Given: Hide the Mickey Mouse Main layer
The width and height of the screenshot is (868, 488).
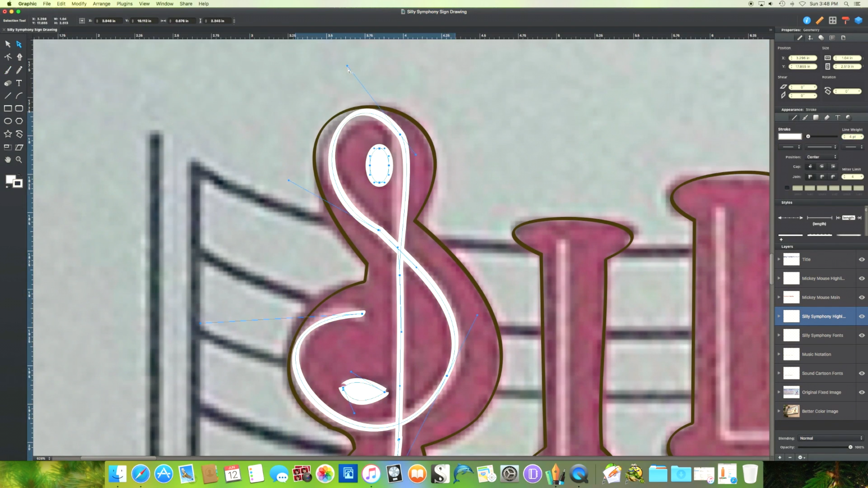Looking at the screenshot, I should tap(862, 297).
